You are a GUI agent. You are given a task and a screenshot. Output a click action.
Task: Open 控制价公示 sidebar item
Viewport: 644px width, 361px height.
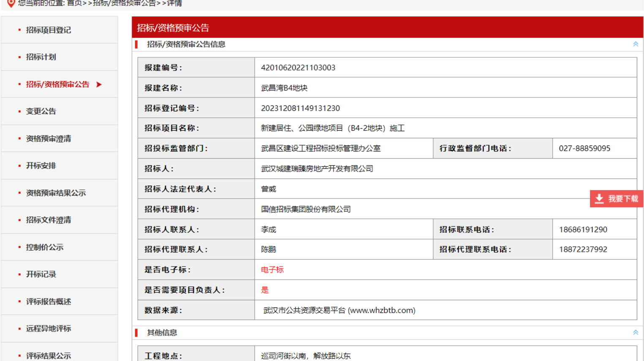(44, 248)
